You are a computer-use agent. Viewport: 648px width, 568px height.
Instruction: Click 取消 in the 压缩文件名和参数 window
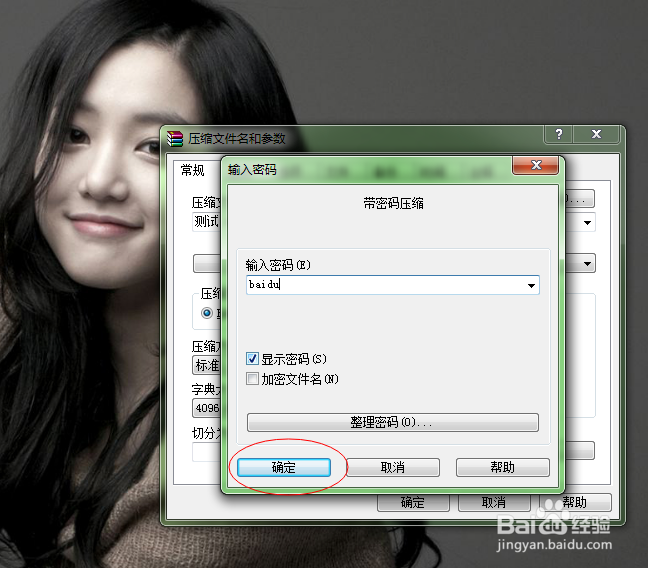click(494, 503)
